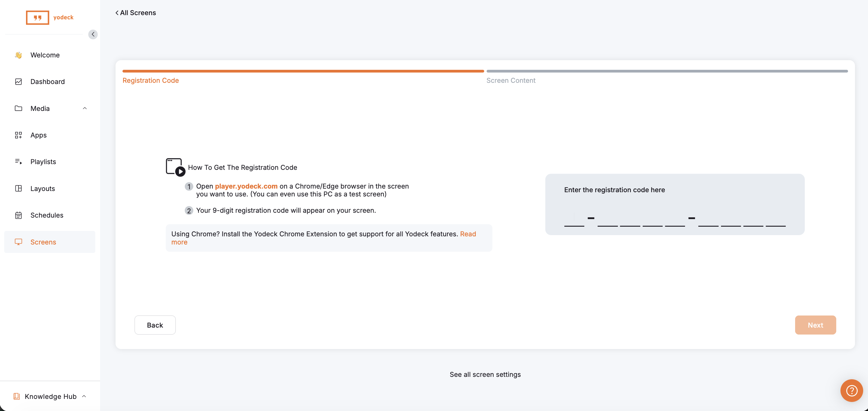Image resolution: width=868 pixels, height=411 pixels.
Task: Go back to All Screens
Action: coord(136,13)
